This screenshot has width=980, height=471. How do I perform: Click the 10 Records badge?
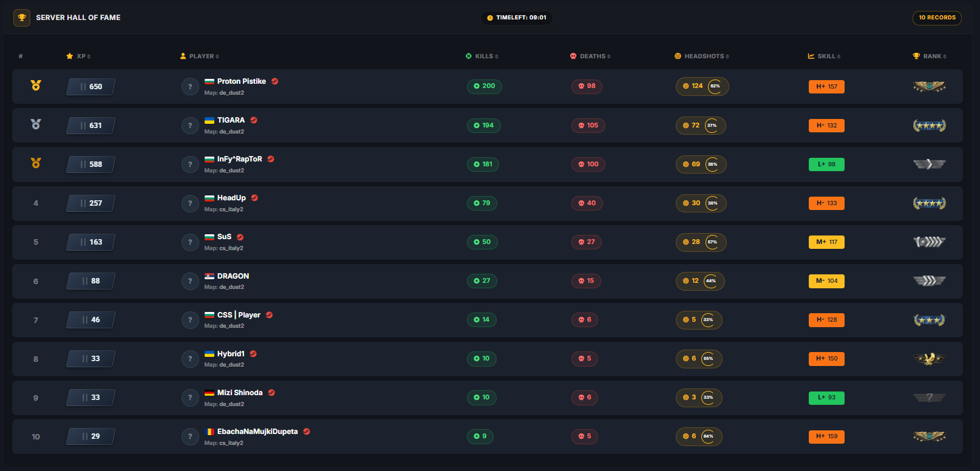pyautogui.click(x=937, y=18)
